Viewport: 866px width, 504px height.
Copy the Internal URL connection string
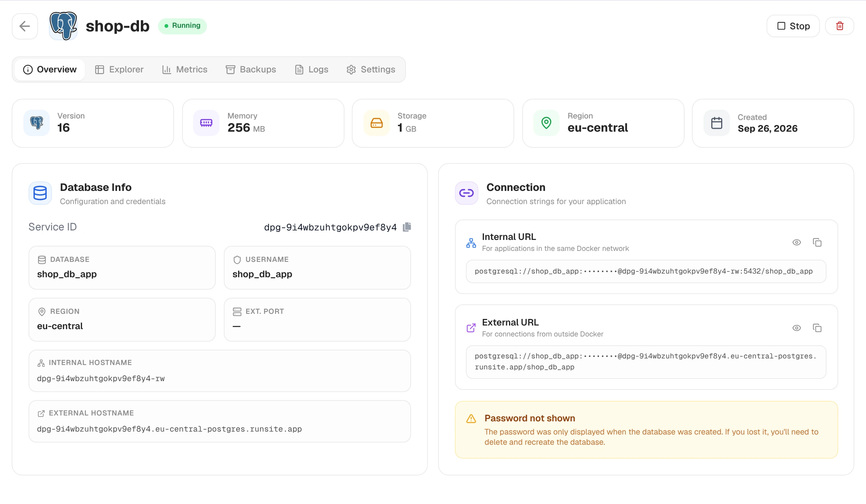pos(817,242)
